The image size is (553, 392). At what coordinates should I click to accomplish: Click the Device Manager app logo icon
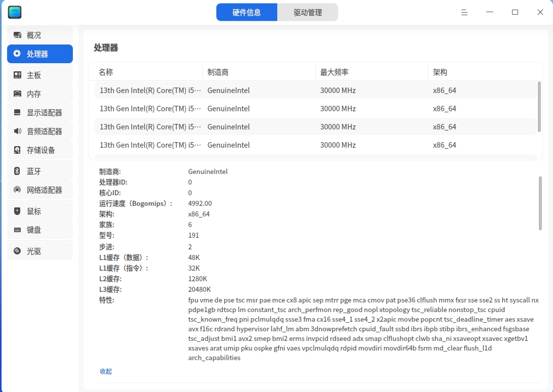[x=15, y=12]
